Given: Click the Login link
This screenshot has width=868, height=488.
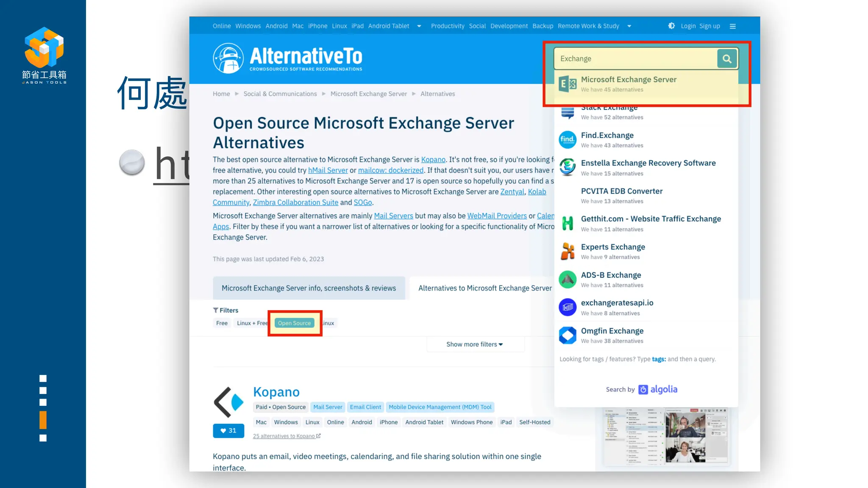Looking at the screenshot, I should [688, 26].
